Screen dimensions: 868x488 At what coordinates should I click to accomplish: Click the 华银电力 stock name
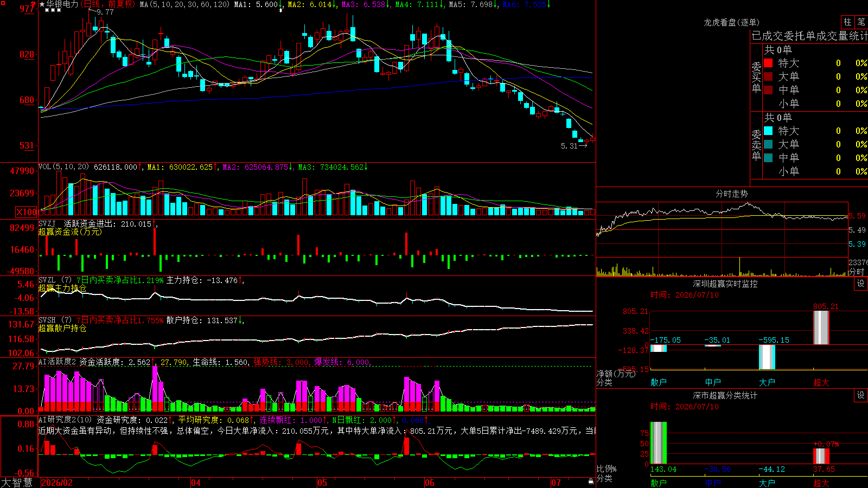(62, 4)
